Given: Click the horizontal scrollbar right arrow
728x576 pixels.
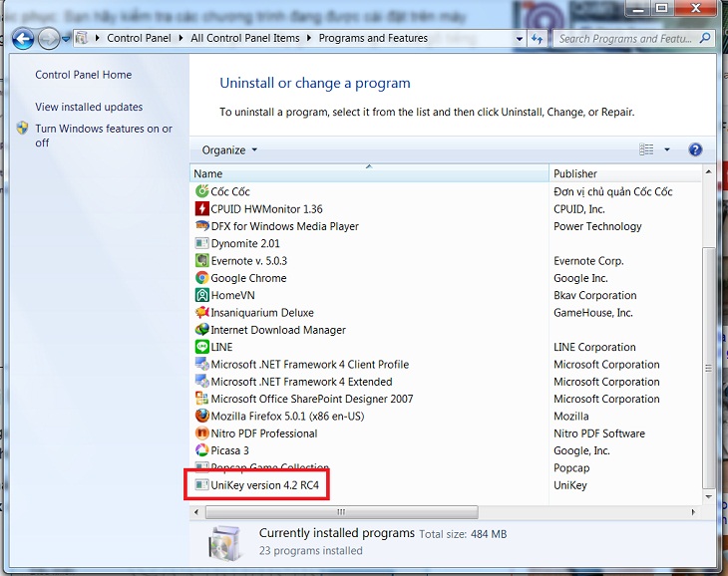Looking at the screenshot, I should click(693, 512).
